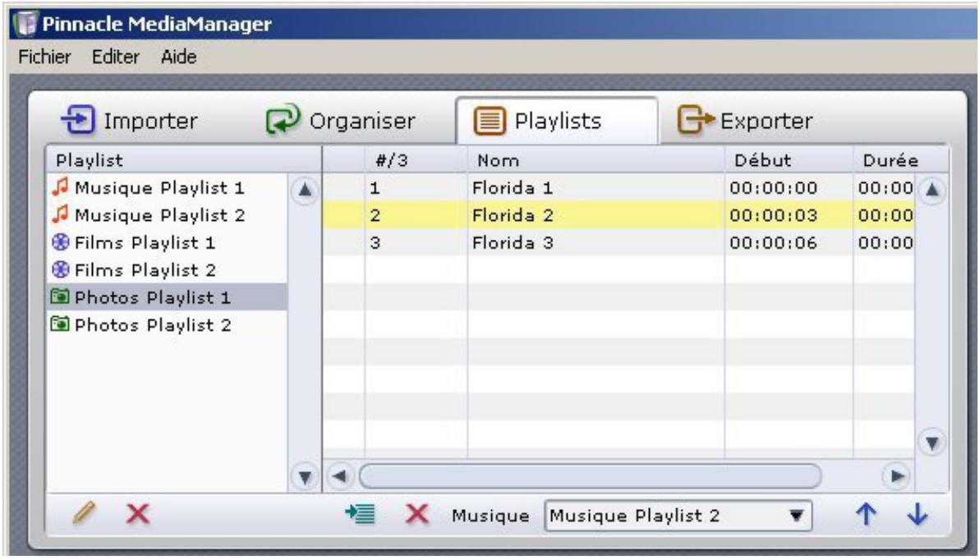Click the camera icon of Photos Playlist 1

60,296
